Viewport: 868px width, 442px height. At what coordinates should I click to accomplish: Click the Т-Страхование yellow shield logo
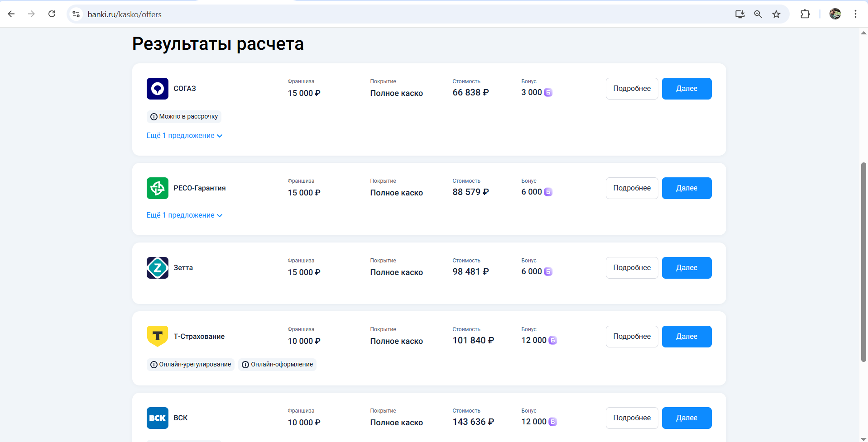click(157, 336)
